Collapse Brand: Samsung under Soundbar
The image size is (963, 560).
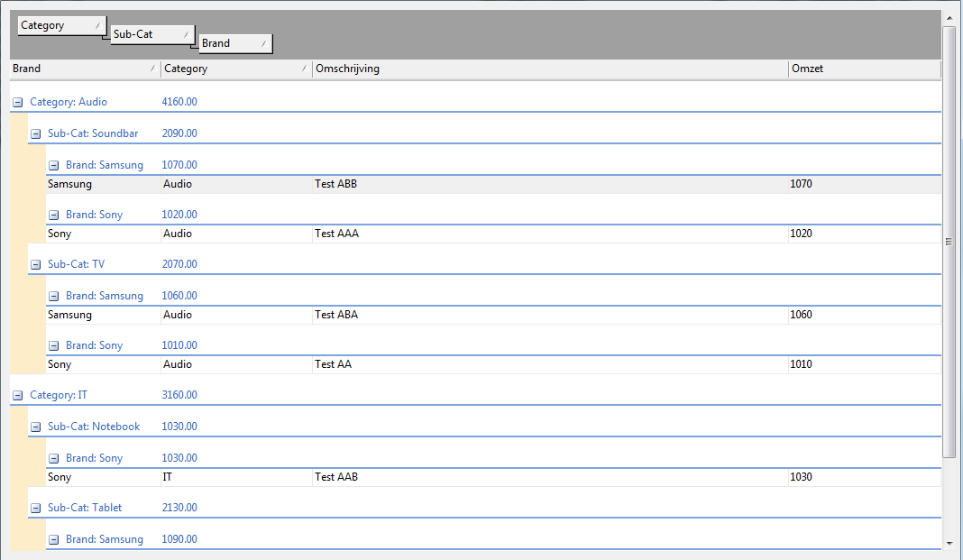click(x=54, y=166)
